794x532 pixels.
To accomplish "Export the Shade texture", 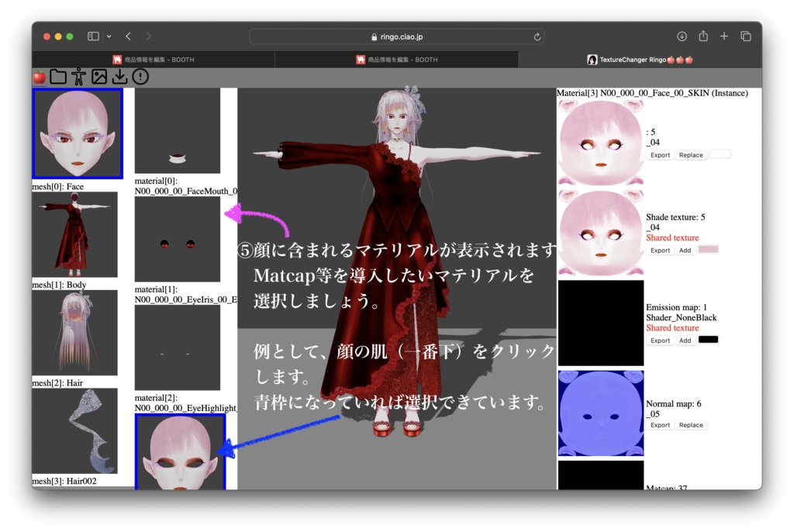I will (x=660, y=250).
